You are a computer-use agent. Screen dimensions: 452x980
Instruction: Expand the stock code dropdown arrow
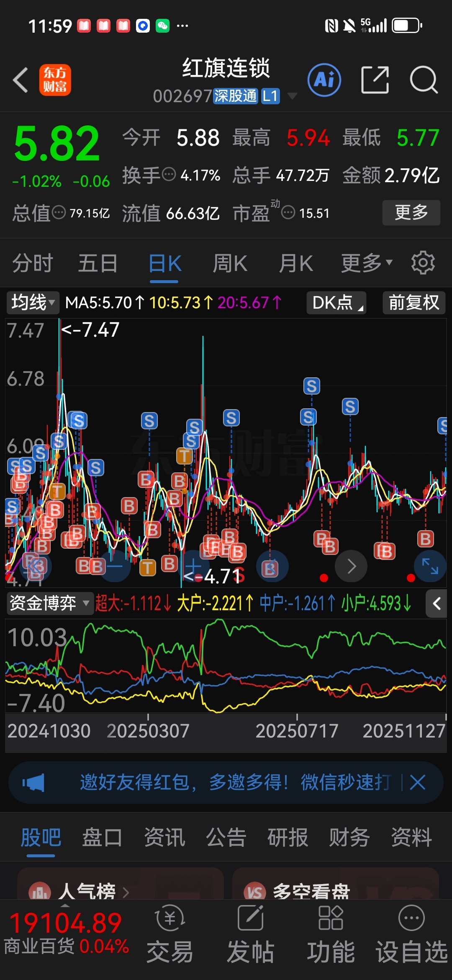(x=292, y=96)
